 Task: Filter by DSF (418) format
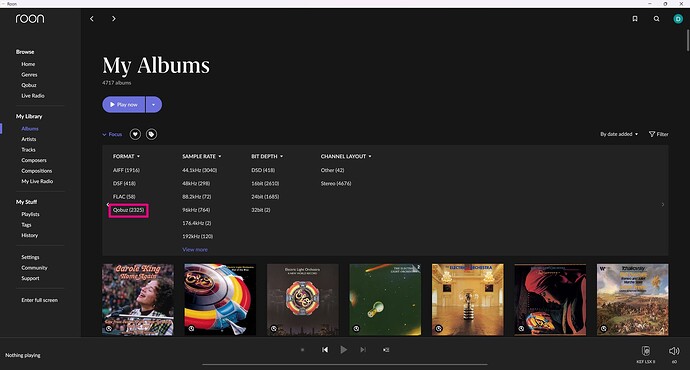124,183
